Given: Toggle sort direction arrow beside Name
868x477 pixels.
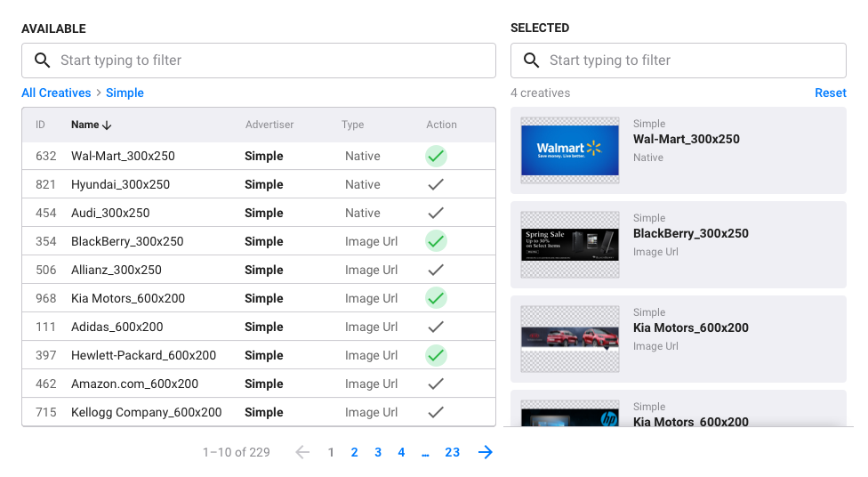Looking at the screenshot, I should click(107, 125).
